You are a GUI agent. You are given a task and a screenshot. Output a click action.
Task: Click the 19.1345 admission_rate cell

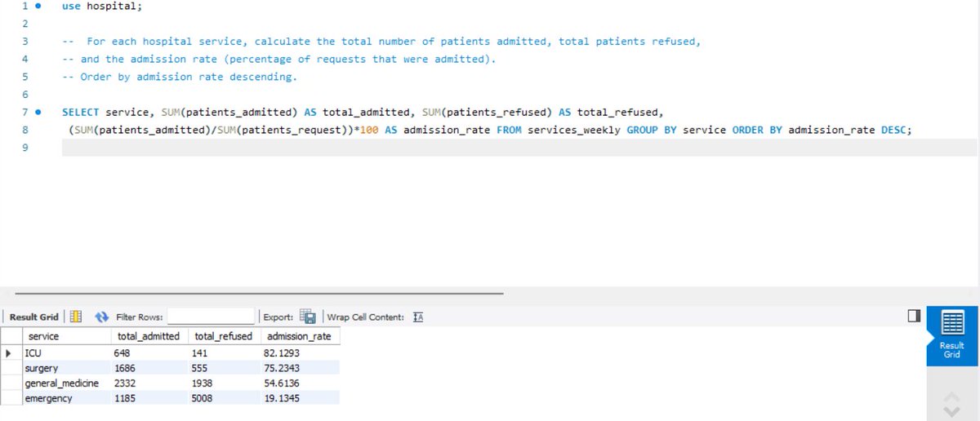(301, 398)
